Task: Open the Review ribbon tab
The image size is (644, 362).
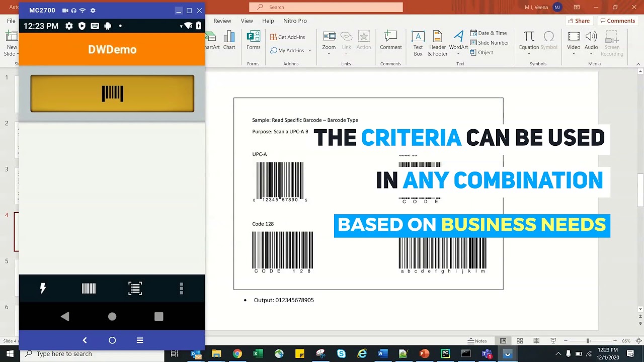Action: (222, 21)
